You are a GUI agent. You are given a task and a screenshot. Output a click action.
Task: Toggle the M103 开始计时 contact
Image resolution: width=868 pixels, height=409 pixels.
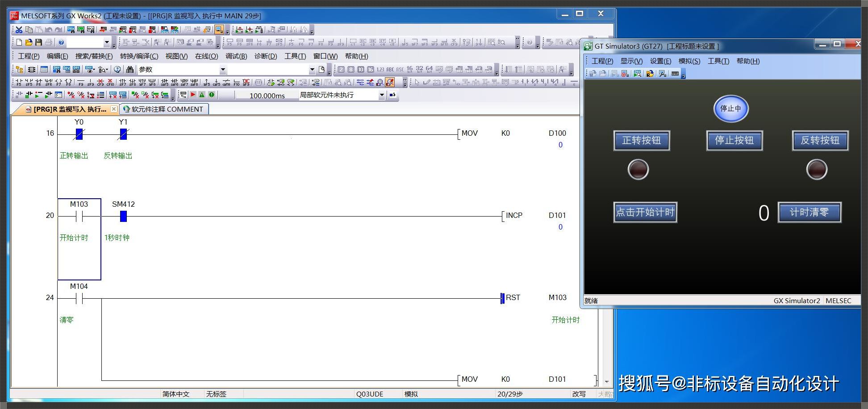coord(79,217)
